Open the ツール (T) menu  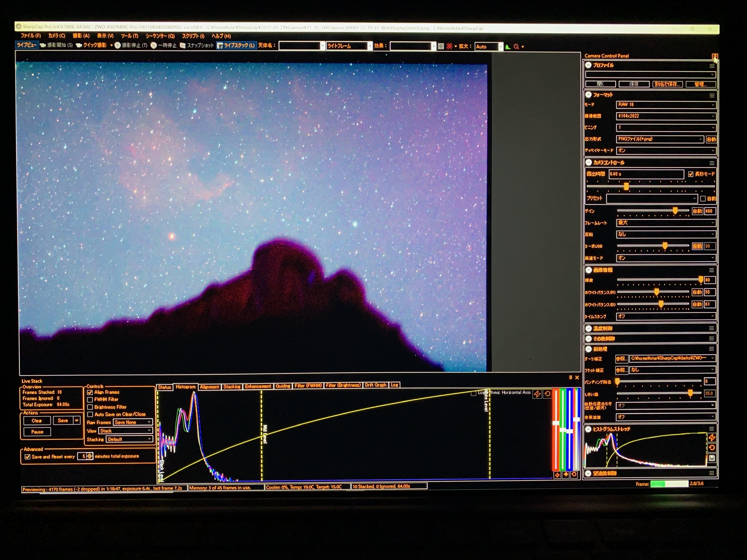coord(129,36)
